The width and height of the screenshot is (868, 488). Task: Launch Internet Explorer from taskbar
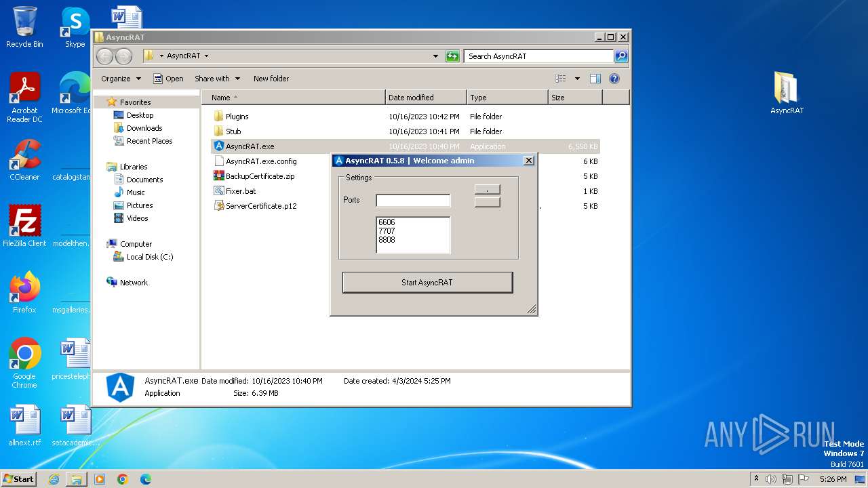[54, 479]
